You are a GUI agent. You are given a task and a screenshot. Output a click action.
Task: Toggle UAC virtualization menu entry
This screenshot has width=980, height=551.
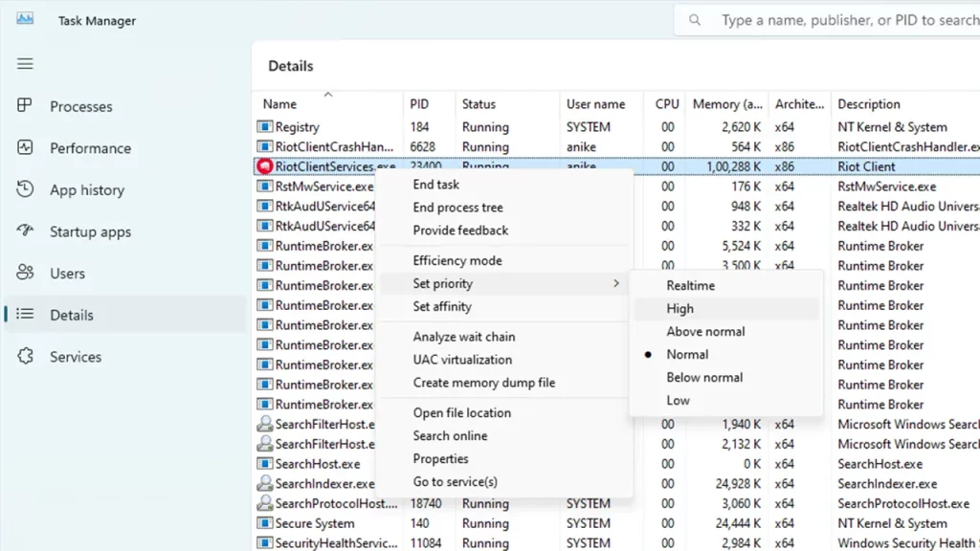(x=503, y=360)
